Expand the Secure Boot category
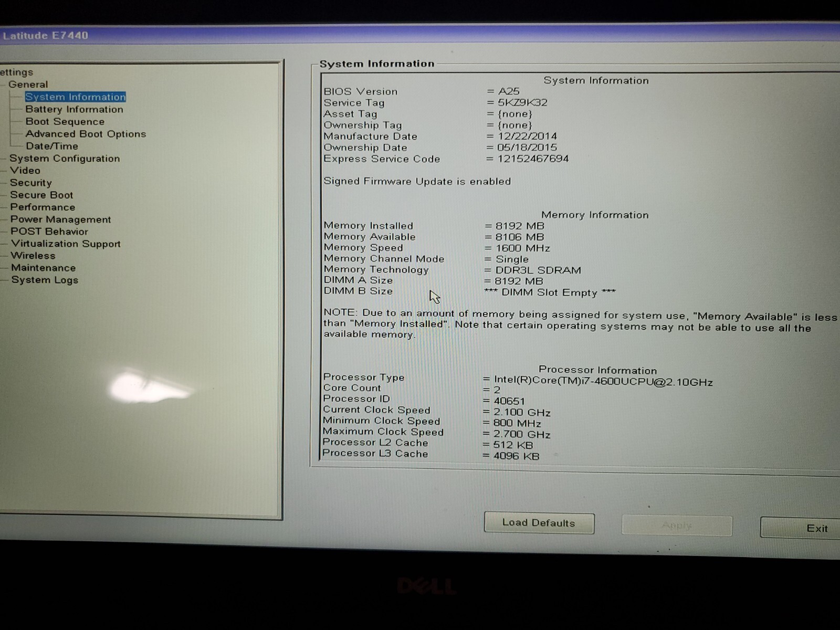 [x=41, y=195]
